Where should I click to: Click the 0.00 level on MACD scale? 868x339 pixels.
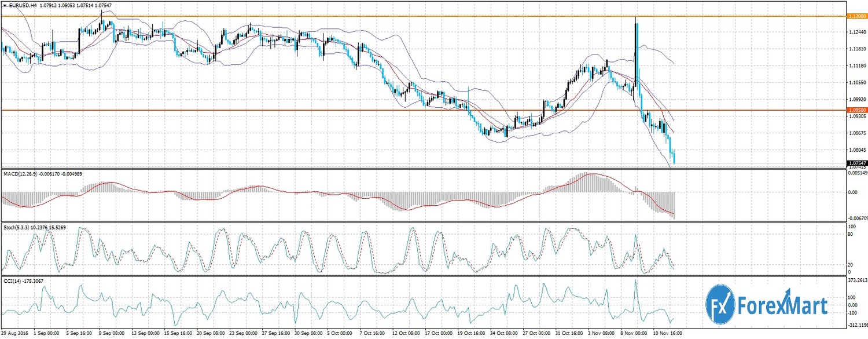852,192
